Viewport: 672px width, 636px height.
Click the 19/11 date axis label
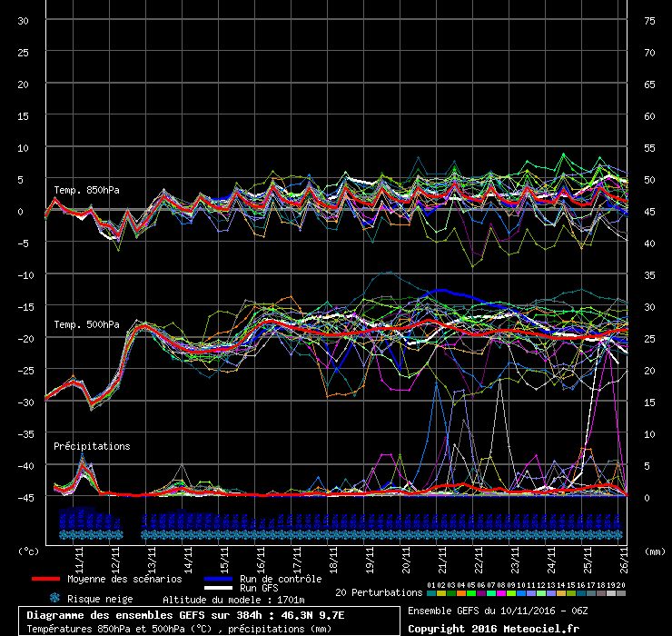[x=370, y=560]
